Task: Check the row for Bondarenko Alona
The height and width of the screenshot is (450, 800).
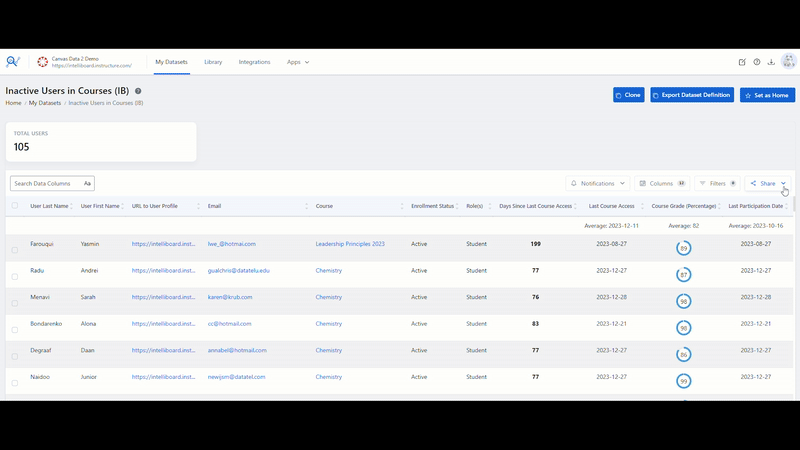Action: tap(15, 330)
